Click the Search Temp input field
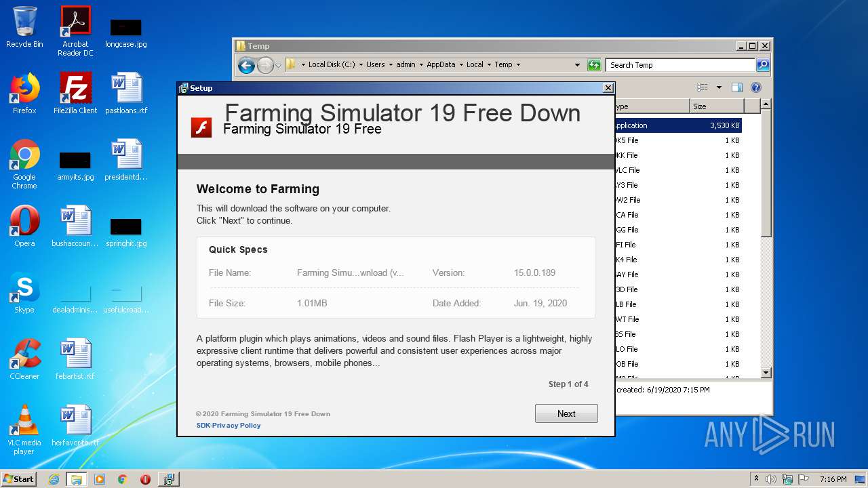Viewport: 868px width, 488px height. (x=681, y=65)
